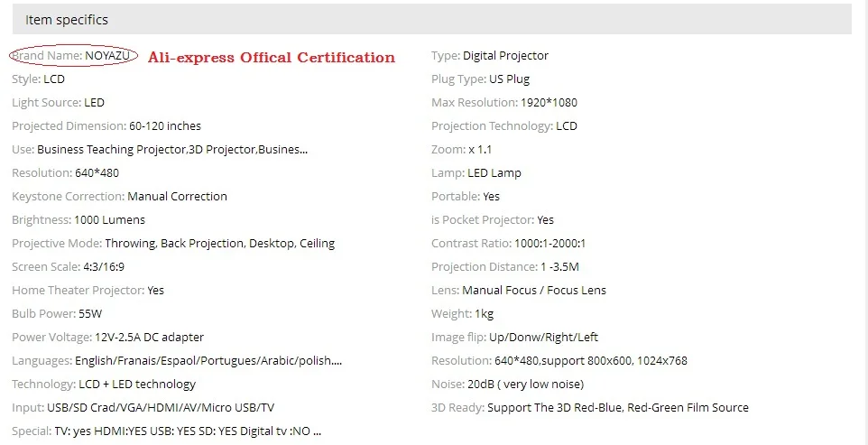Viewport: 868px width, 445px height.
Task: Select the Plug Type US Plug entry
Action: pyautogui.click(x=481, y=79)
